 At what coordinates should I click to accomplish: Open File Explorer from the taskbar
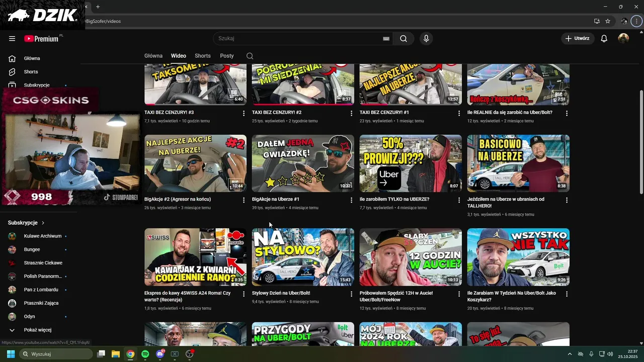[x=116, y=354]
